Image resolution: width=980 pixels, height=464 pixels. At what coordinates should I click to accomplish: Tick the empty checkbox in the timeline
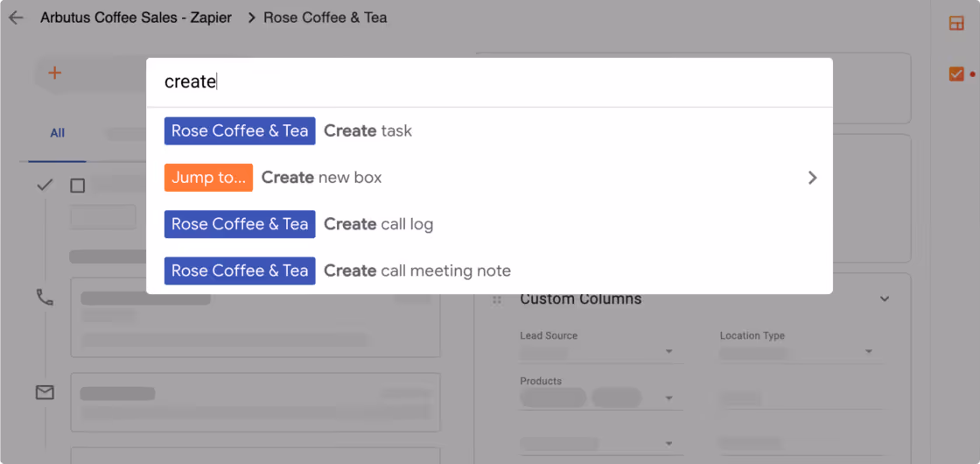click(78, 186)
